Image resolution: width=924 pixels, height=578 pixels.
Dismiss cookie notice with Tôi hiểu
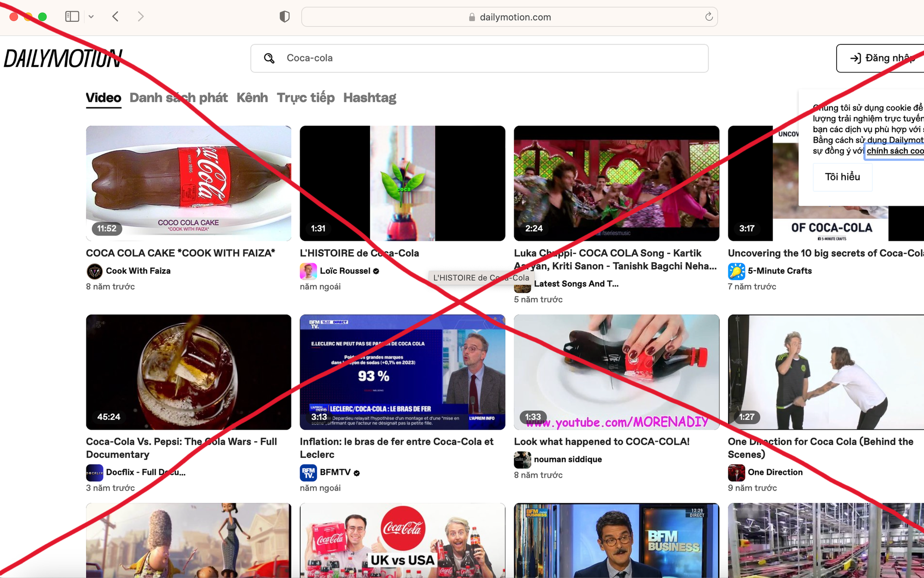point(843,177)
